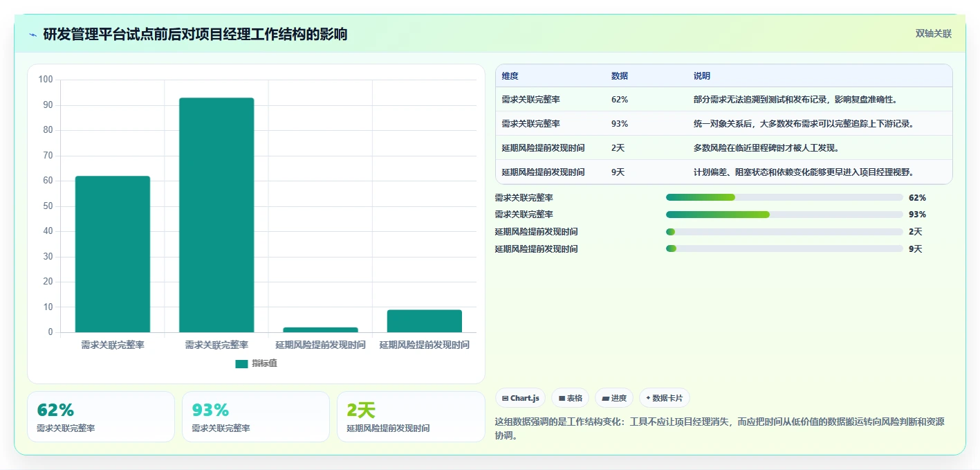This screenshot has width=980, height=470.
Task: Select the title 研发管理平台试点前后对项目经理工作结构的影响
Action: (x=195, y=34)
